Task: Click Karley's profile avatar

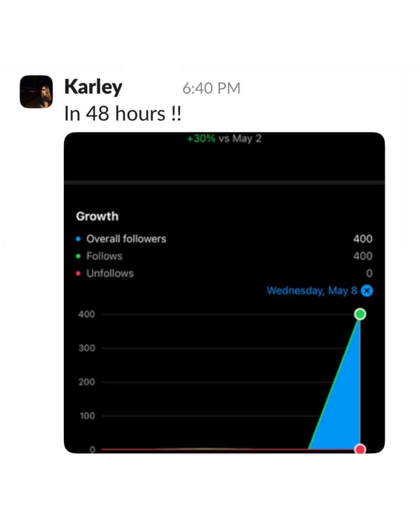Action: pyautogui.click(x=36, y=92)
